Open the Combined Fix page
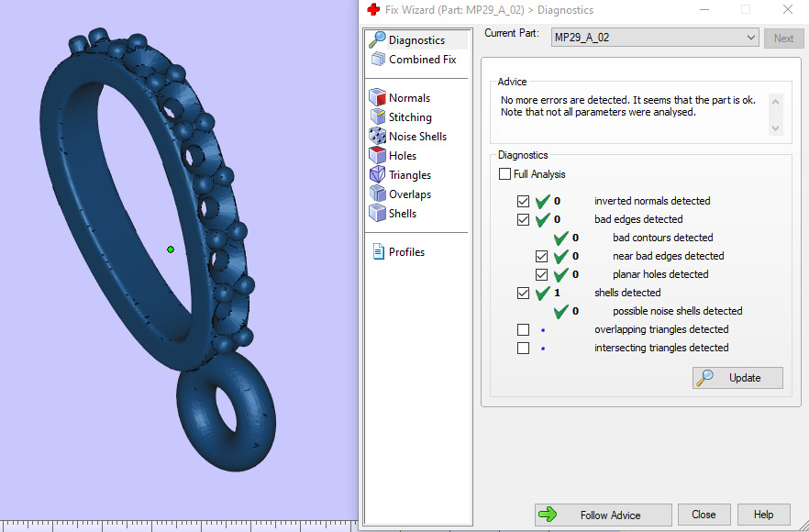Screen dimensions: 809x532 click(x=423, y=60)
